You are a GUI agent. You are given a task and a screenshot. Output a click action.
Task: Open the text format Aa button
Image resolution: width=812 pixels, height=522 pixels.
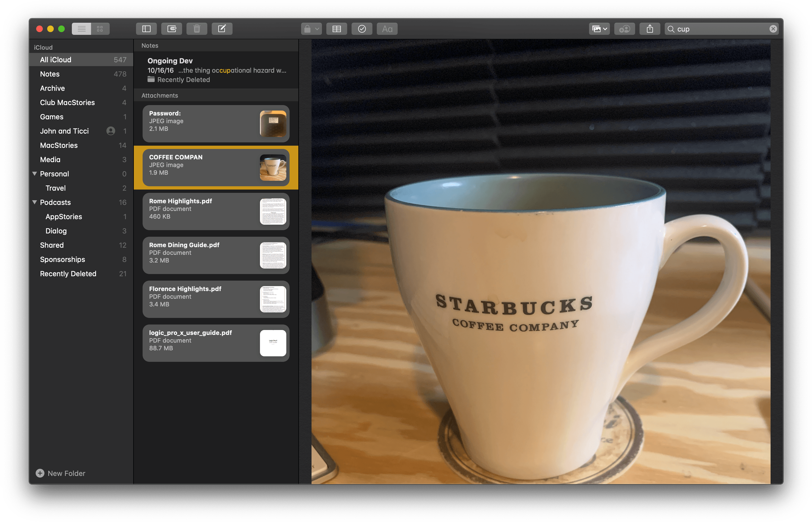387,29
